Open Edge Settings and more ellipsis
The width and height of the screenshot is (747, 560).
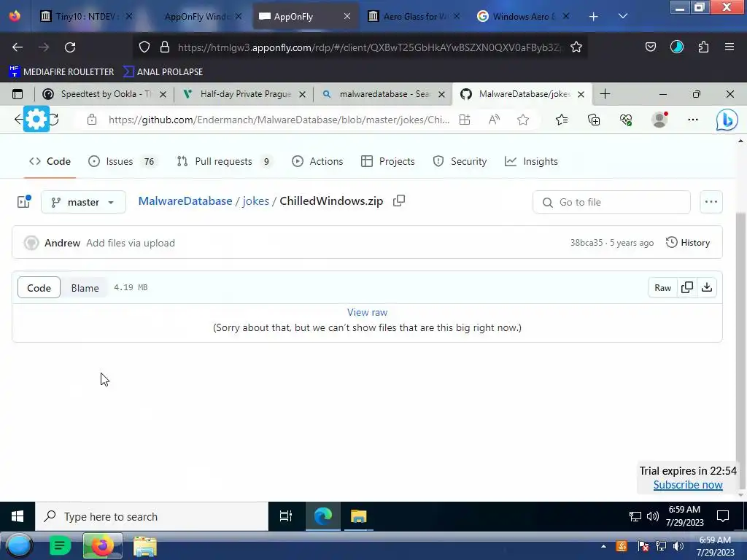pyautogui.click(x=693, y=120)
